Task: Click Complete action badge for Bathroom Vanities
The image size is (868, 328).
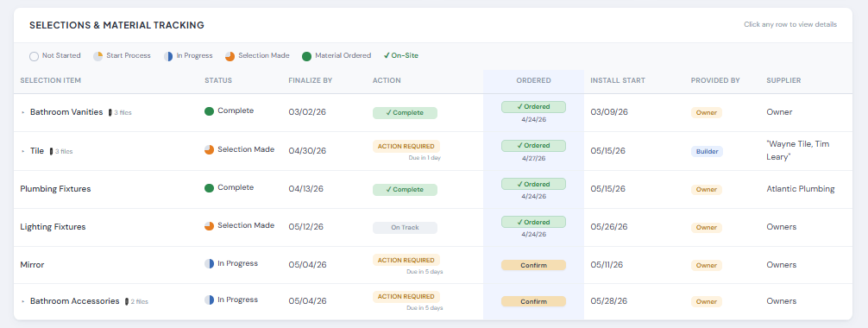Action: [405, 113]
